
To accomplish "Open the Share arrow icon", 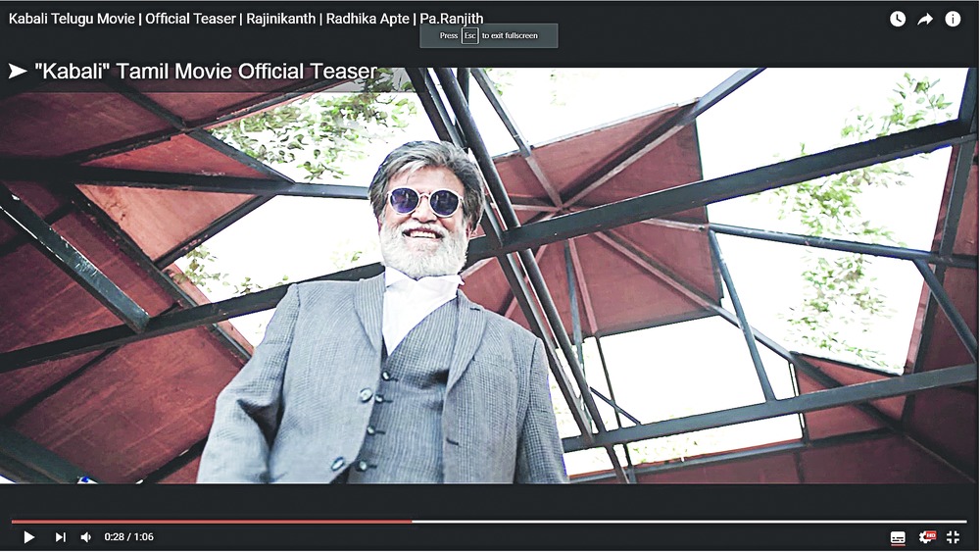I will tap(925, 19).
